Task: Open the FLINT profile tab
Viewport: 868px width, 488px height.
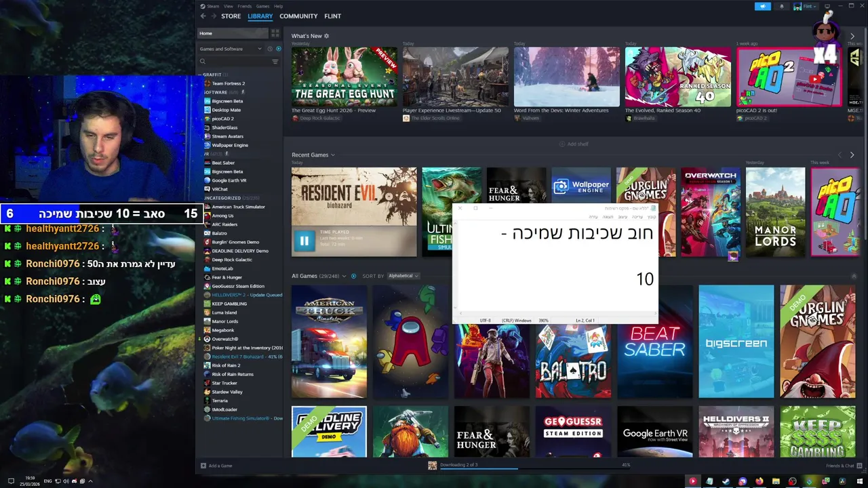Action: click(x=332, y=16)
